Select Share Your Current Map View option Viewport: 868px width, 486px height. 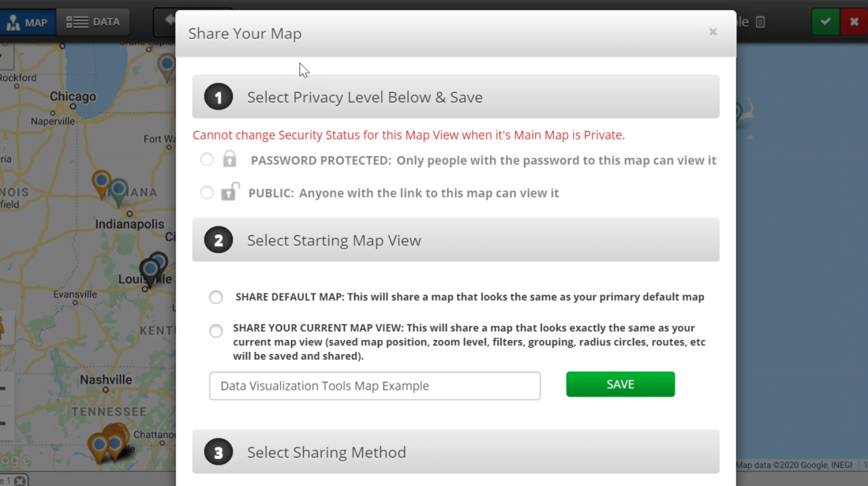click(x=215, y=331)
